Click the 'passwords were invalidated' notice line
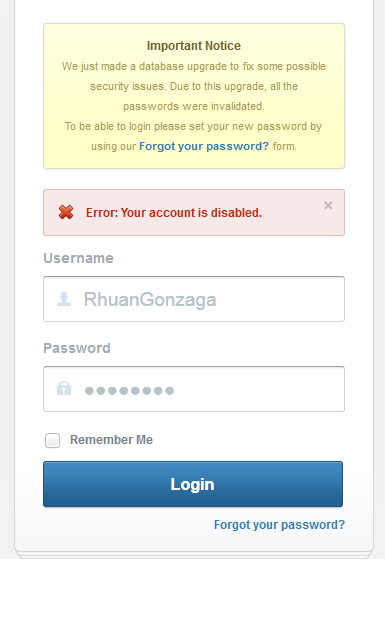The height and width of the screenshot is (629, 385). tap(194, 106)
